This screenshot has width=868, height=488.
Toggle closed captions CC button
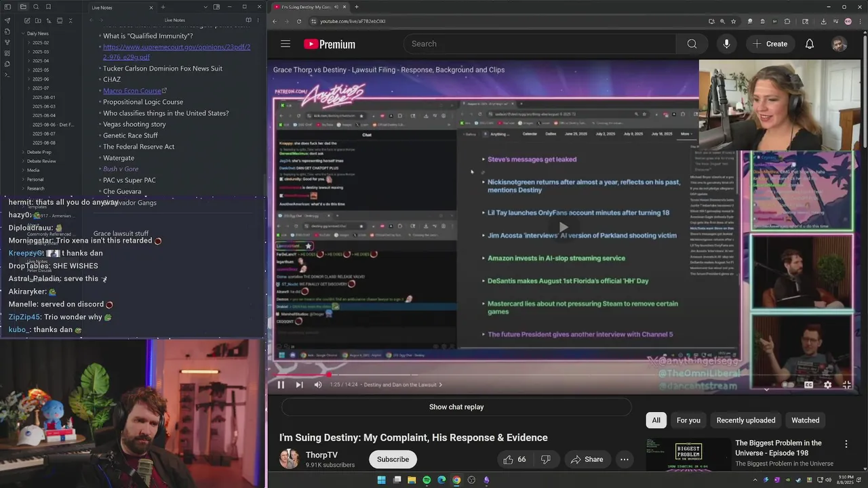tap(808, 385)
